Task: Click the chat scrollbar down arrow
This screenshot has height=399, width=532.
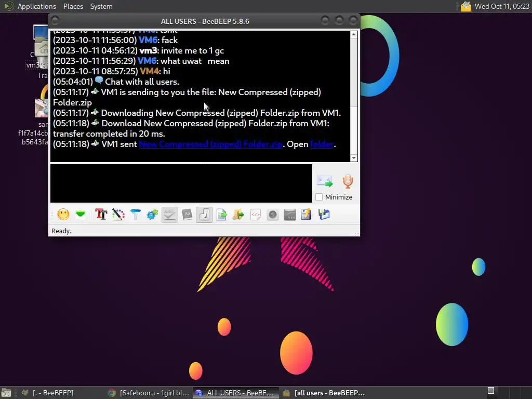Action: pos(354,158)
